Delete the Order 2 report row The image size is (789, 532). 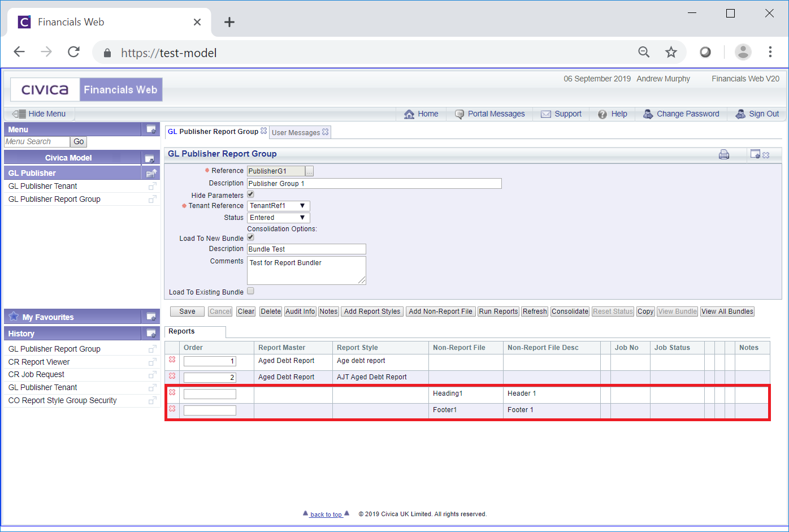[x=172, y=376]
